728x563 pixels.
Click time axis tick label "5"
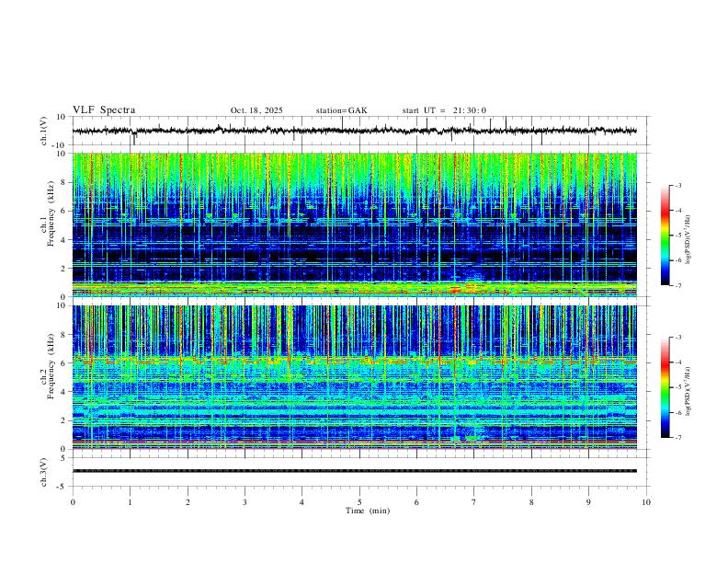click(359, 502)
